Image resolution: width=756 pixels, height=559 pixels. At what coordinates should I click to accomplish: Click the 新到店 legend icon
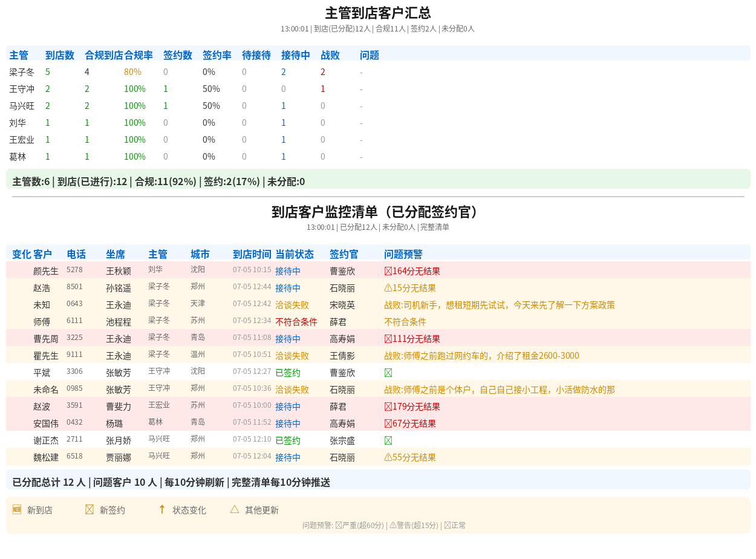pyautogui.click(x=17, y=509)
